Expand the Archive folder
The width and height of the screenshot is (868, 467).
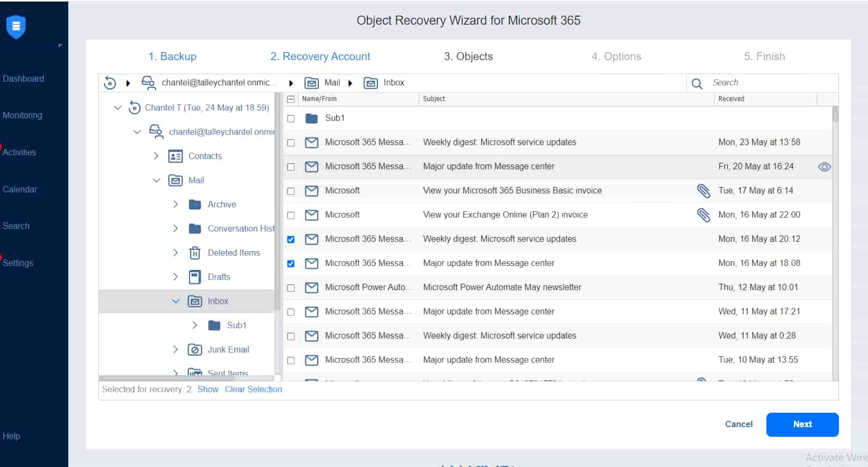coord(175,205)
